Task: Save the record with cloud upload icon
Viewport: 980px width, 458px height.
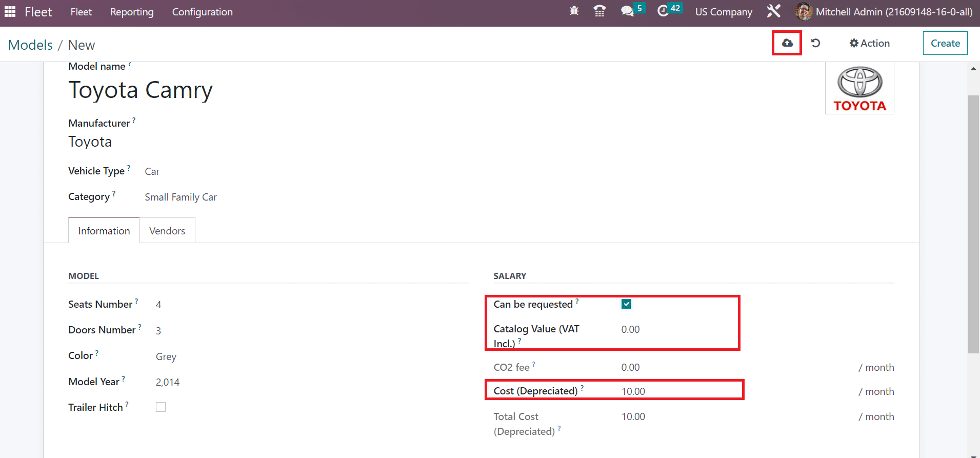Action: coord(787,43)
